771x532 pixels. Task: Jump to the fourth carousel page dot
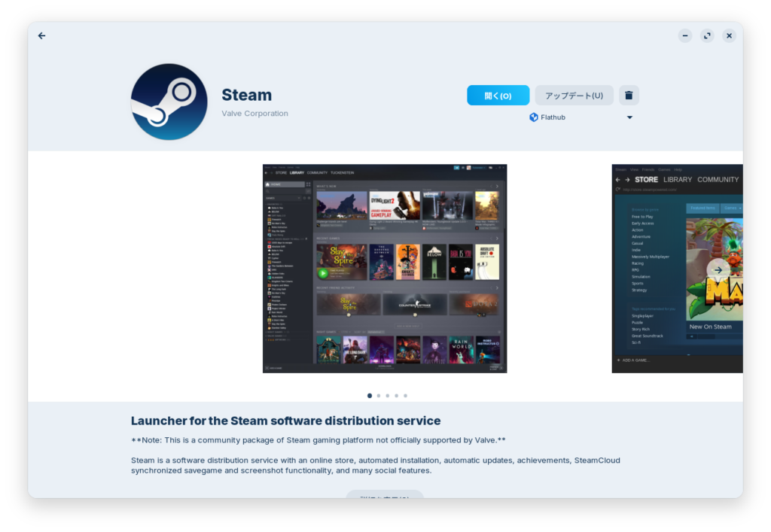coord(397,395)
